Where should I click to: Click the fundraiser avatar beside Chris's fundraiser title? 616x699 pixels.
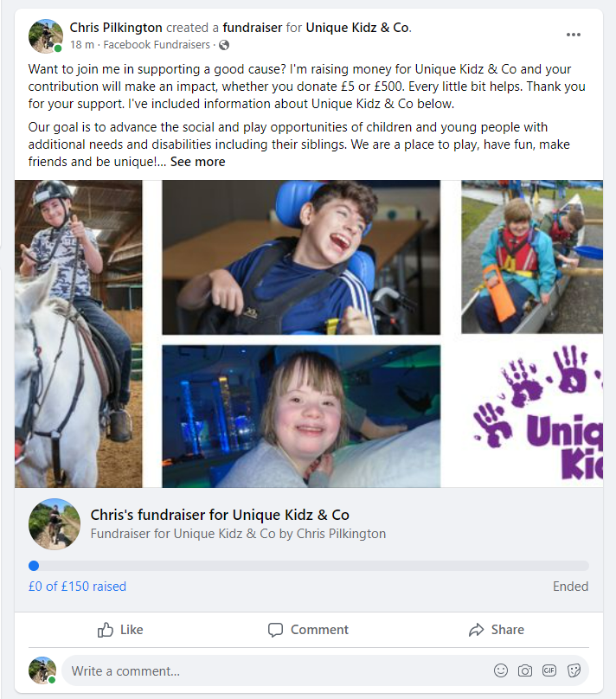55,523
